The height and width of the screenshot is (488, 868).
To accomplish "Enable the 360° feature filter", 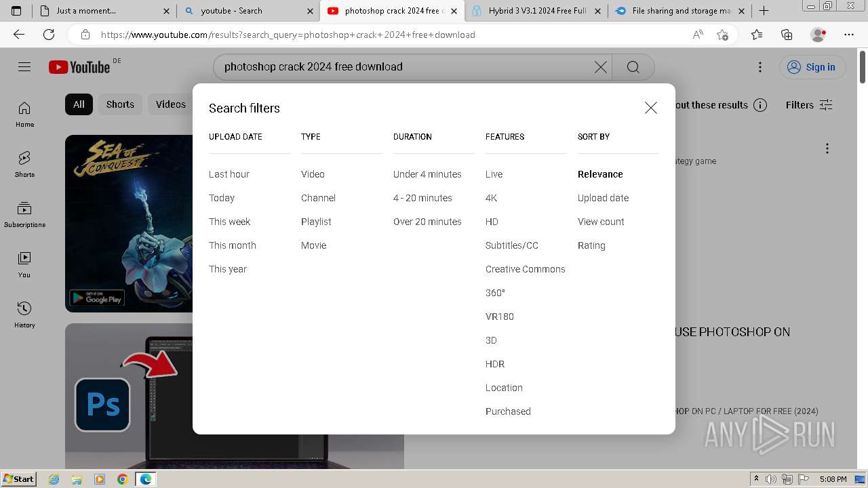I will click(x=496, y=293).
